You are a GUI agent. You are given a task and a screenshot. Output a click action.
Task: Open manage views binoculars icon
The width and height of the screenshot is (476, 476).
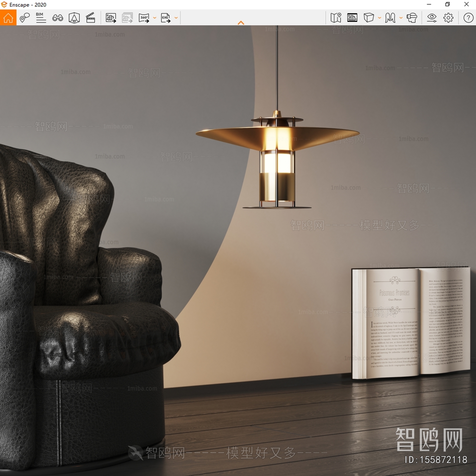57,18
